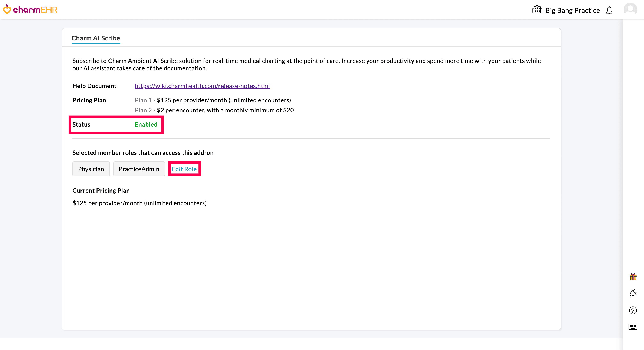644x350 pixels.
Task: Click the gift box icon in sidebar
Action: [x=633, y=277]
